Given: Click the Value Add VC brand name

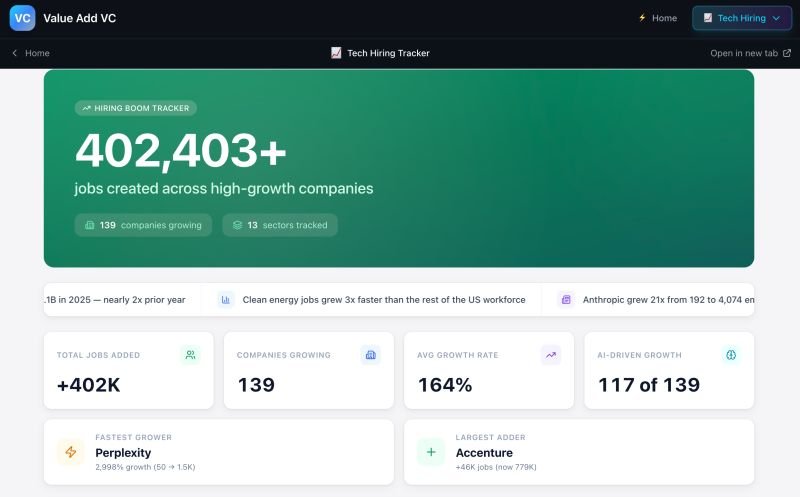Looking at the screenshot, I should [80, 18].
